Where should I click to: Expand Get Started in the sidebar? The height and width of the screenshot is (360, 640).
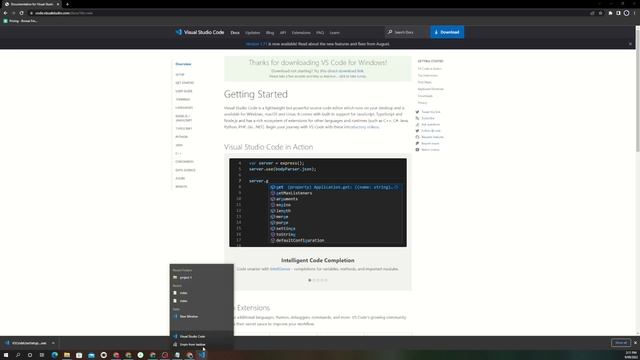pyautogui.click(x=185, y=83)
